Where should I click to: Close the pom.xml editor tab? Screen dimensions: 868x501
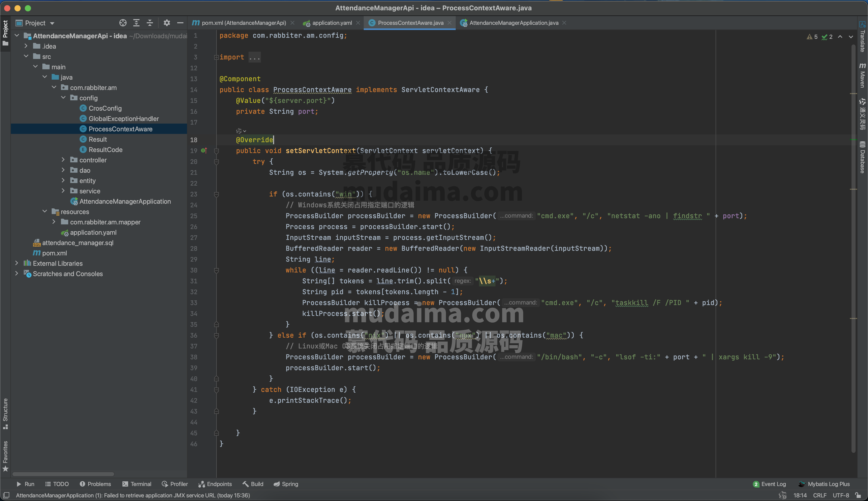[x=292, y=23]
